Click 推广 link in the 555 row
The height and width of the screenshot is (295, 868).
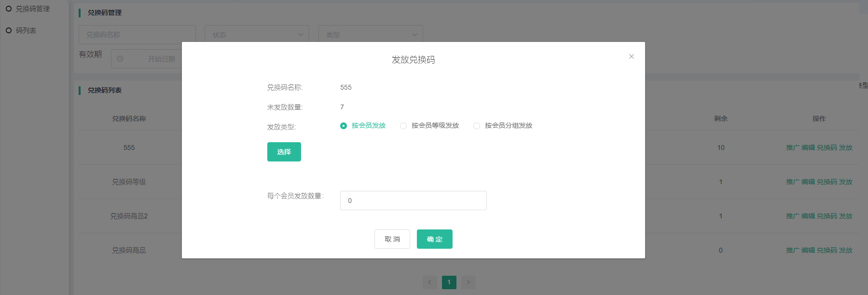point(792,147)
